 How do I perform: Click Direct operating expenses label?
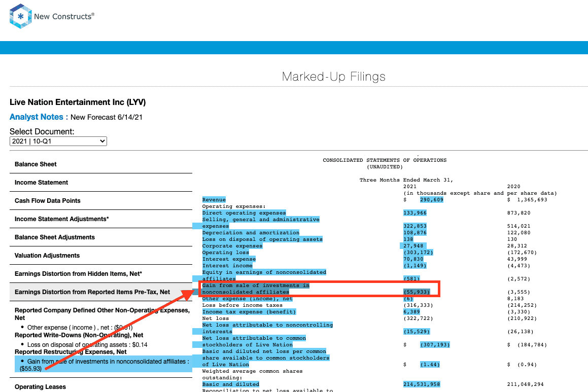(x=244, y=213)
